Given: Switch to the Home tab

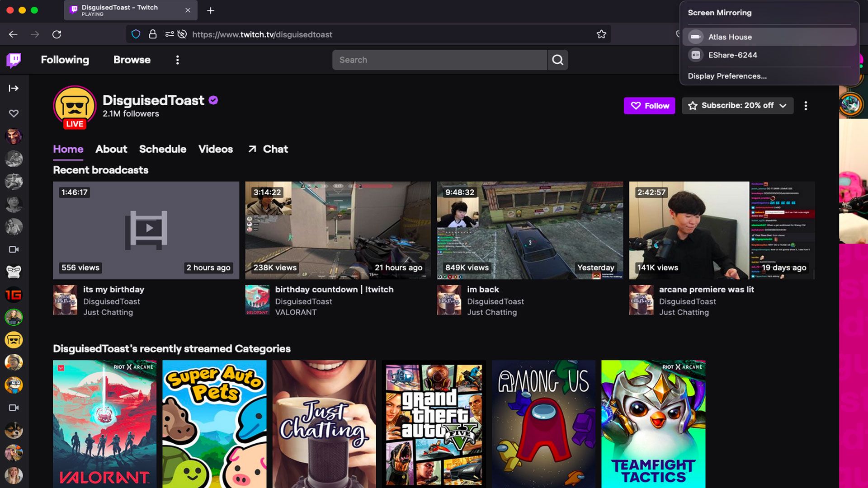Looking at the screenshot, I should coord(68,149).
